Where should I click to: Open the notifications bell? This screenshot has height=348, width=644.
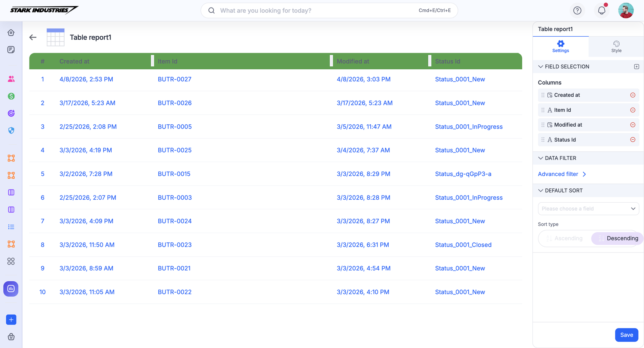click(601, 10)
